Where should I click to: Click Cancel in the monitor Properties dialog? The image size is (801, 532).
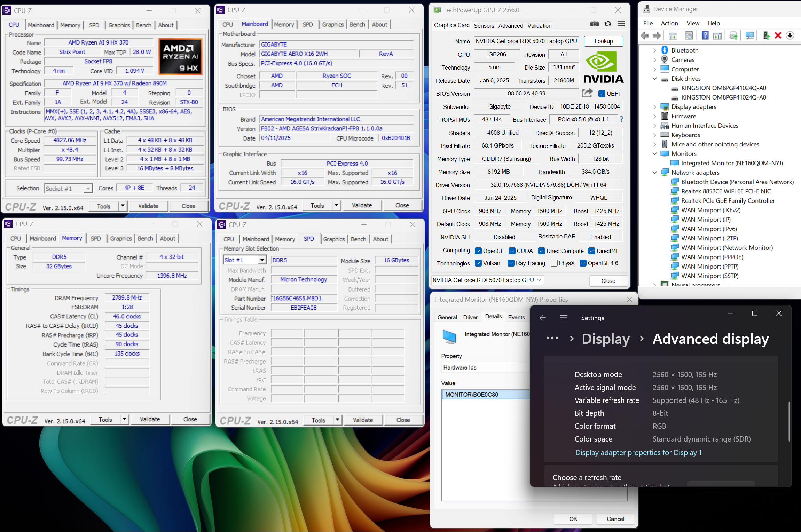pyautogui.click(x=615, y=519)
